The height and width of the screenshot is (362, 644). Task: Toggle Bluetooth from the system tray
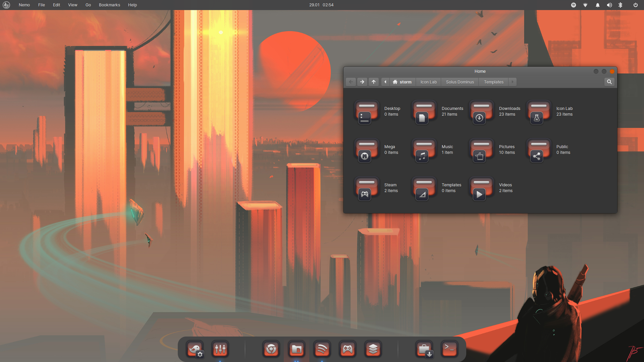621,5
